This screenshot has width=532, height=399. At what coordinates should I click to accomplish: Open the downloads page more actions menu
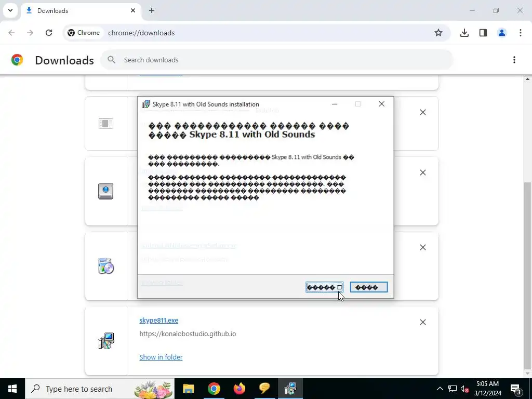[x=514, y=60]
